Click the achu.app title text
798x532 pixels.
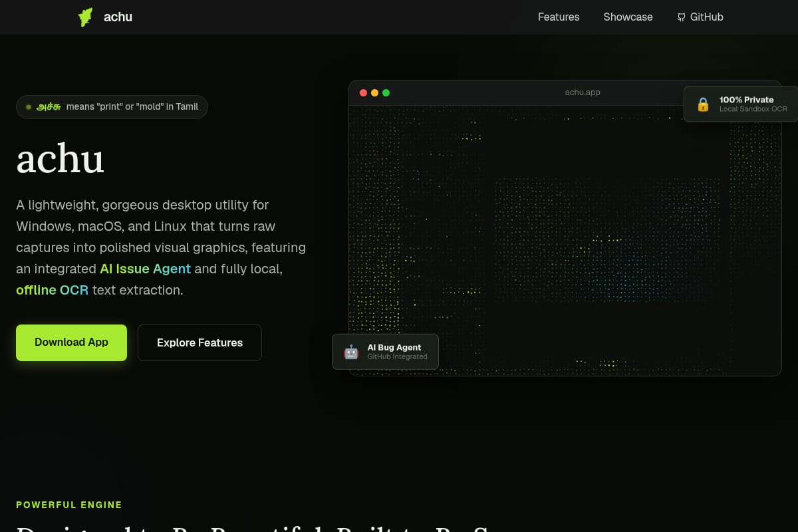(x=583, y=92)
